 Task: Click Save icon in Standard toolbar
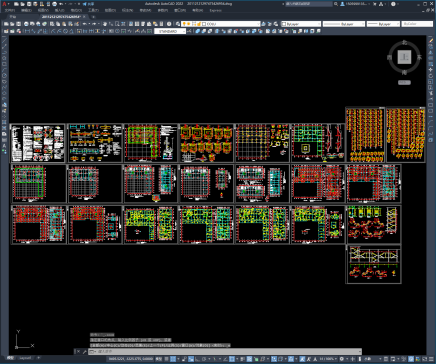pos(18,24)
